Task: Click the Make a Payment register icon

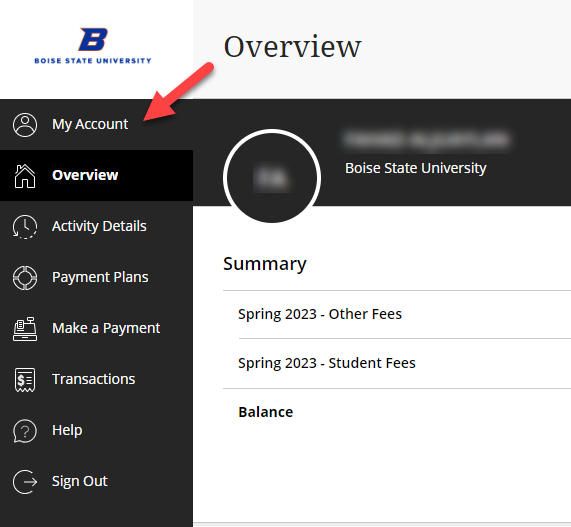Action: [25, 329]
